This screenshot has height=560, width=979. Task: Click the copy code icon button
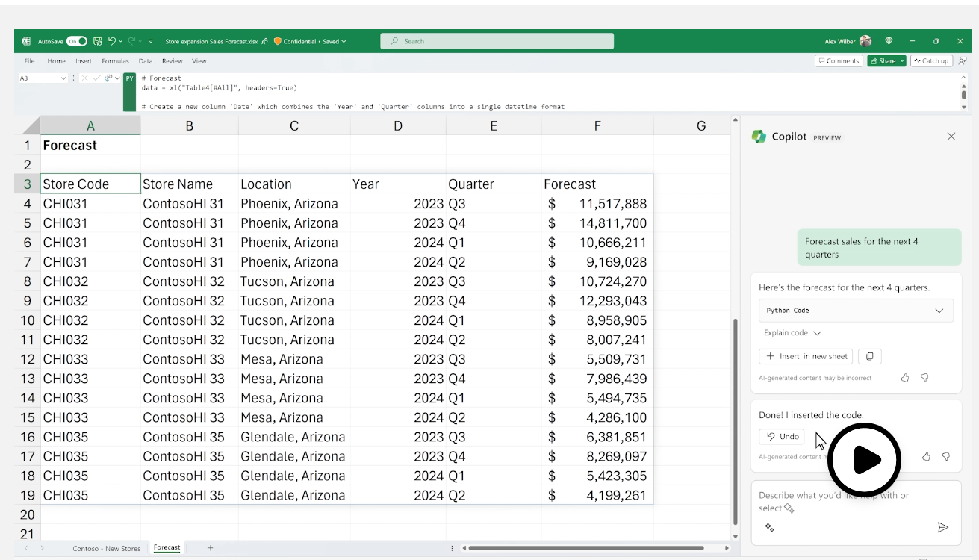pos(870,356)
